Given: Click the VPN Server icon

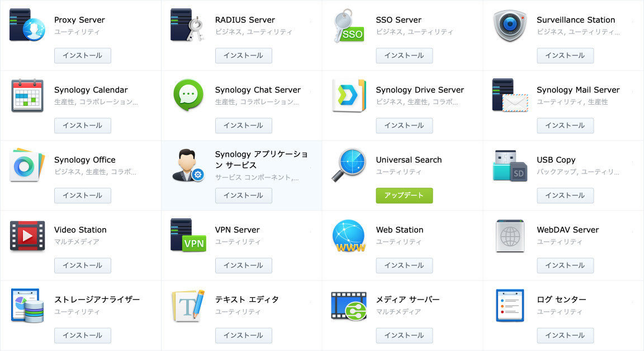Looking at the screenshot, I should [x=188, y=235].
